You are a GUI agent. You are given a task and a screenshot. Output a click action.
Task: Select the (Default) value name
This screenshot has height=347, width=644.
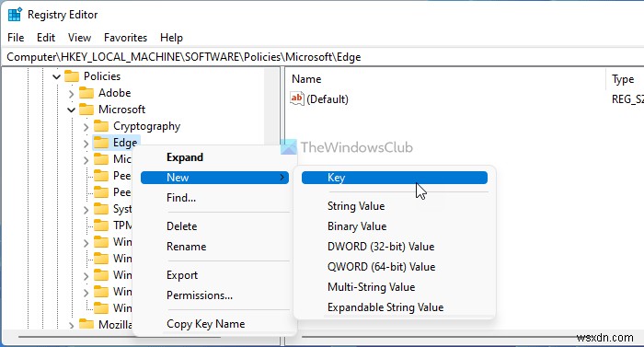[328, 99]
